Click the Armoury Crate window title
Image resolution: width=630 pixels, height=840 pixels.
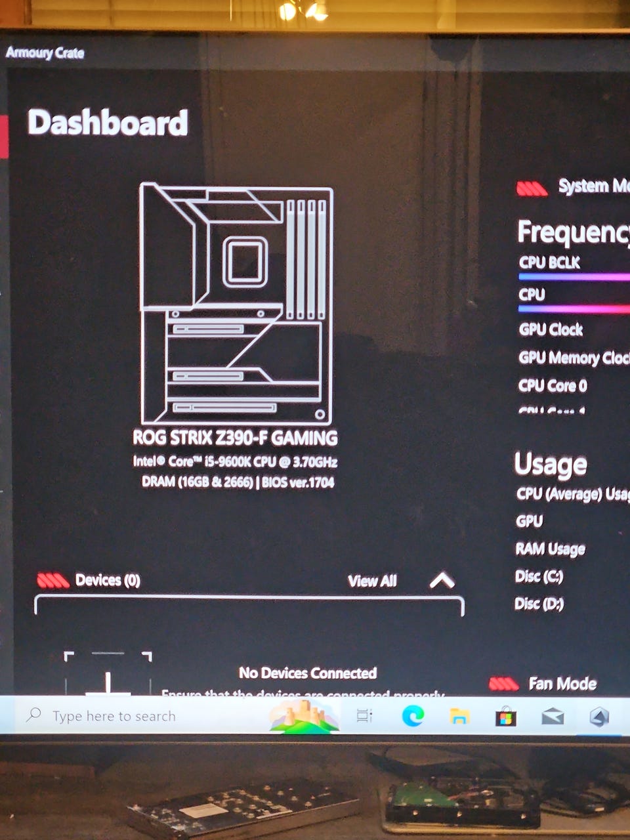pos(45,53)
